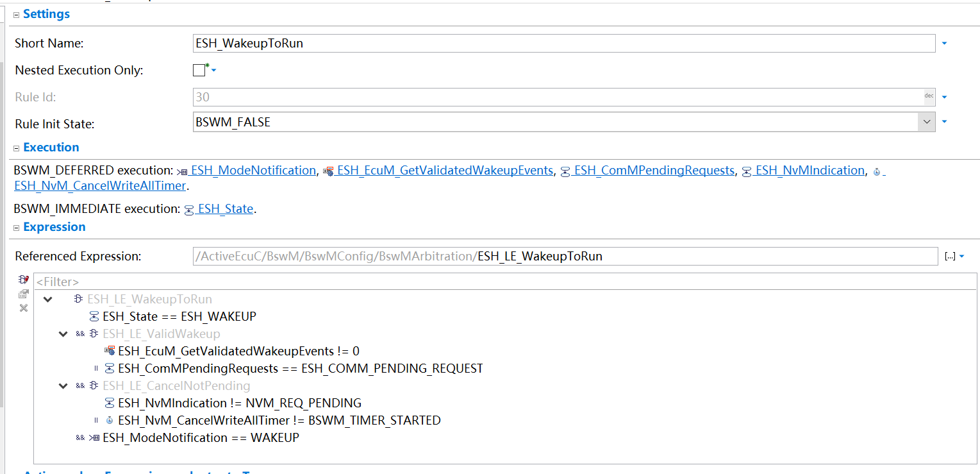Open the dropdown arrow next to Short Name
The image size is (980, 474).
[945, 44]
